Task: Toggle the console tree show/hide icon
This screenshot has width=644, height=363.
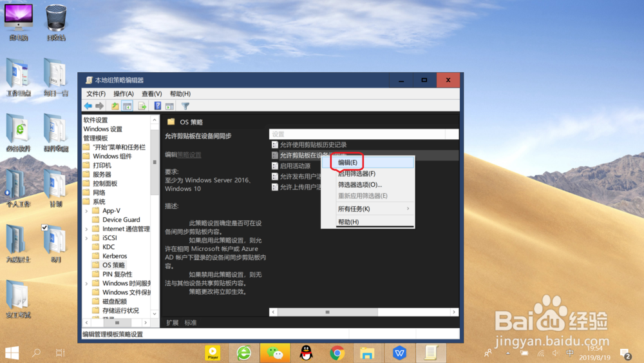Action: pyautogui.click(x=128, y=106)
